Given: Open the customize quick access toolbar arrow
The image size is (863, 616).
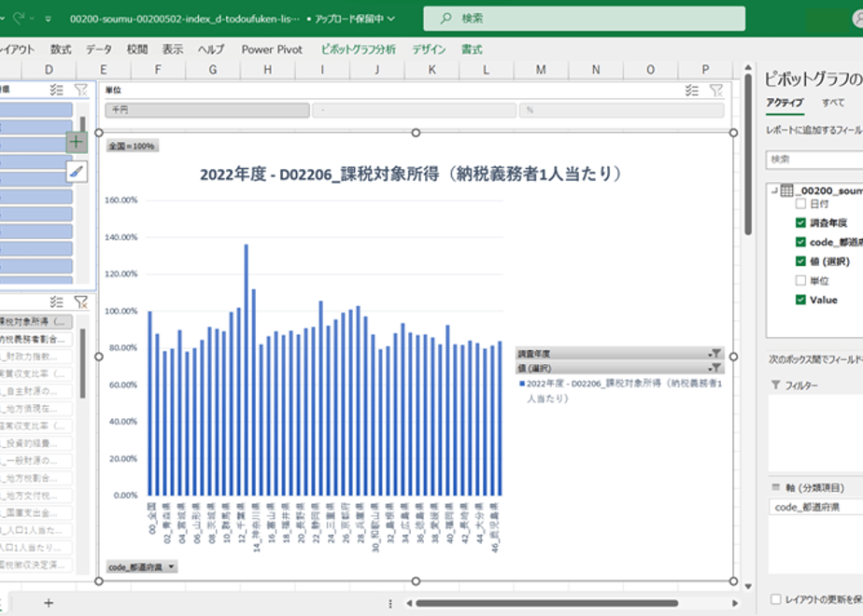Looking at the screenshot, I should click(49, 19).
